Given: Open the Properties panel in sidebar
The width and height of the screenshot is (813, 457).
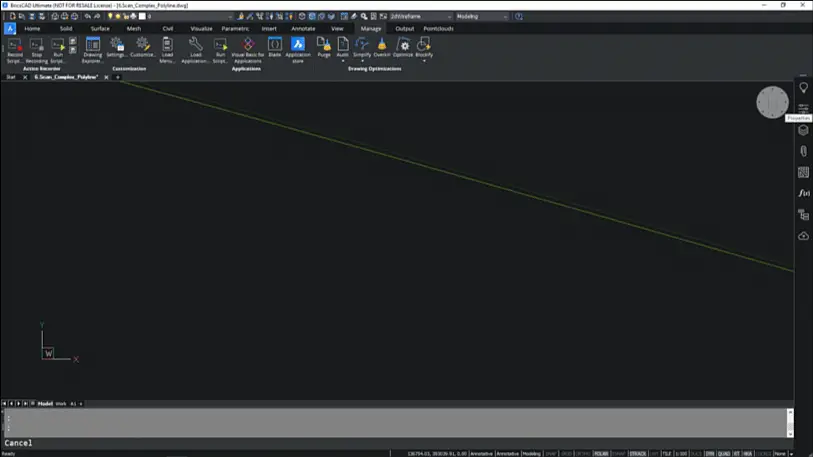Looking at the screenshot, I should click(x=803, y=108).
